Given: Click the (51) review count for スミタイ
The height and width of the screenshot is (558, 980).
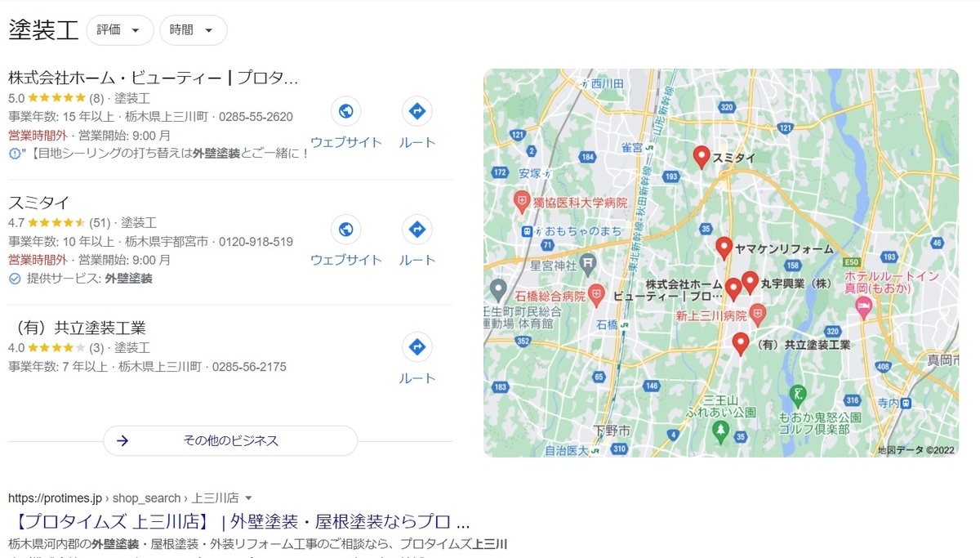Looking at the screenshot, I should point(100,222).
